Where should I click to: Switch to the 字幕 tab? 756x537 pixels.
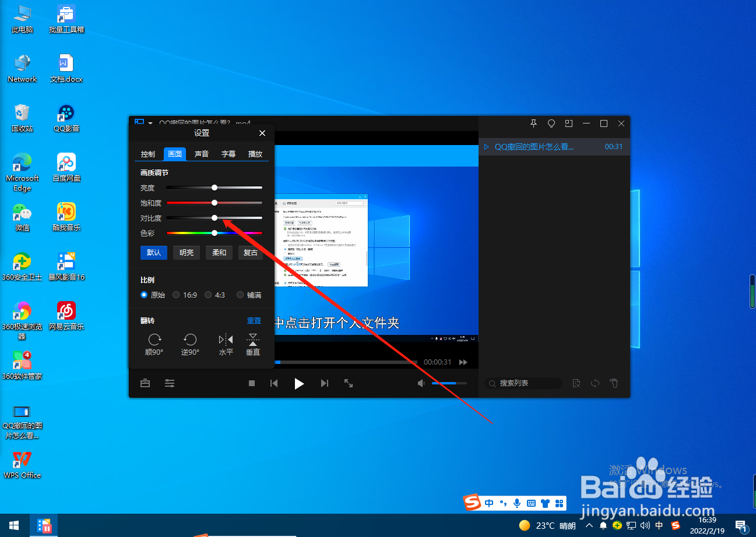[228, 154]
